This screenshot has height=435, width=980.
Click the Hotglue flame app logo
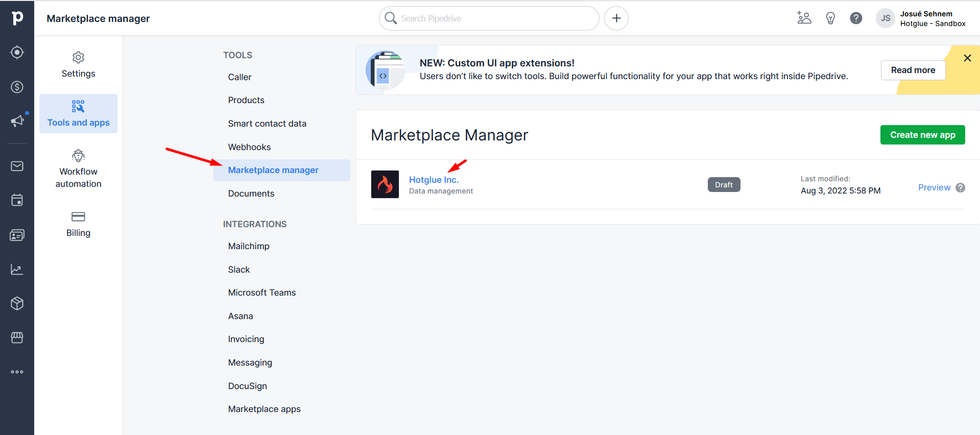[x=385, y=184]
